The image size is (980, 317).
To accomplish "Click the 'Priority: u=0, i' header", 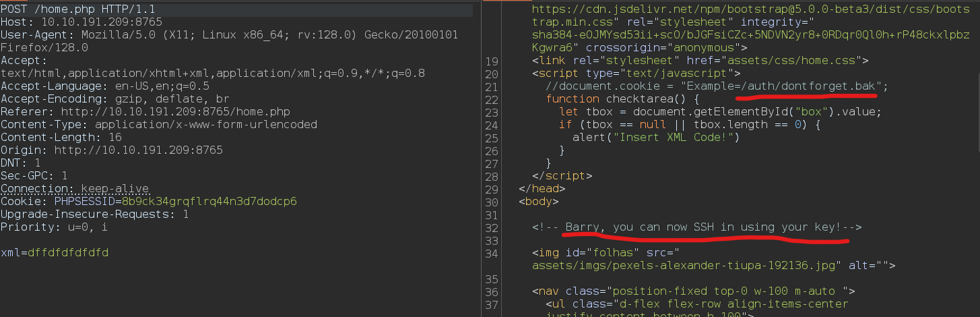I will pyautogui.click(x=54, y=227).
